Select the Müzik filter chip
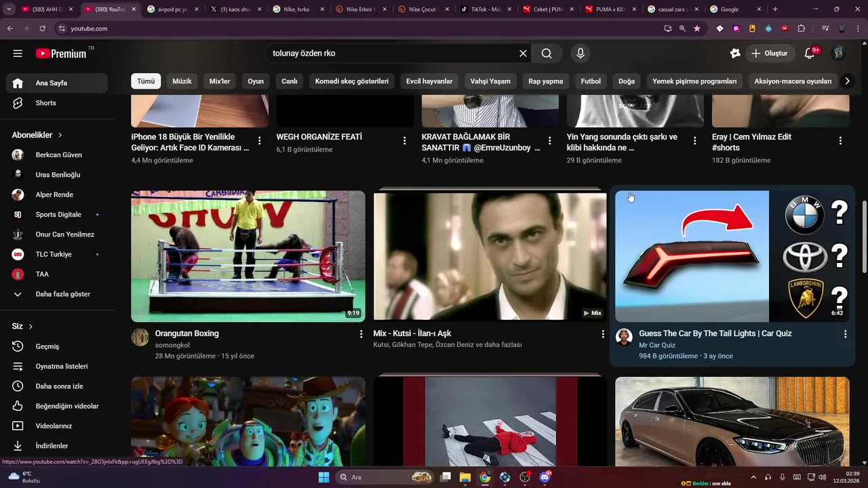868x488 pixels. click(x=182, y=81)
